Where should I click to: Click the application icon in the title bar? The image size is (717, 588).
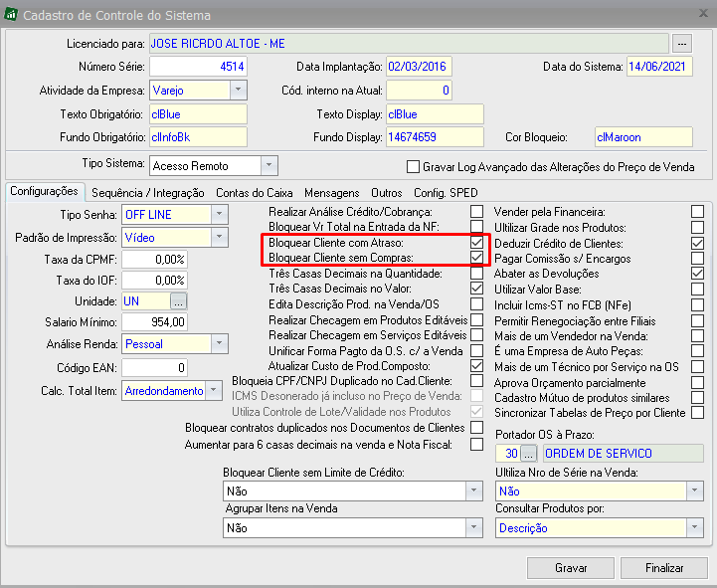[11, 14]
